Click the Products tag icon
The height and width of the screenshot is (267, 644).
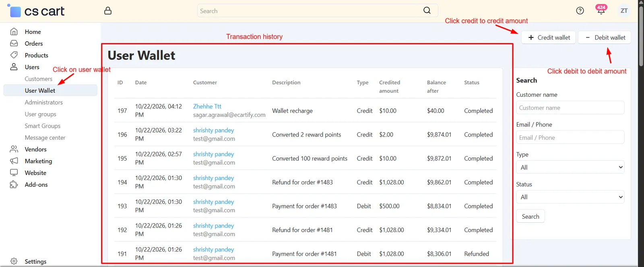(14, 55)
